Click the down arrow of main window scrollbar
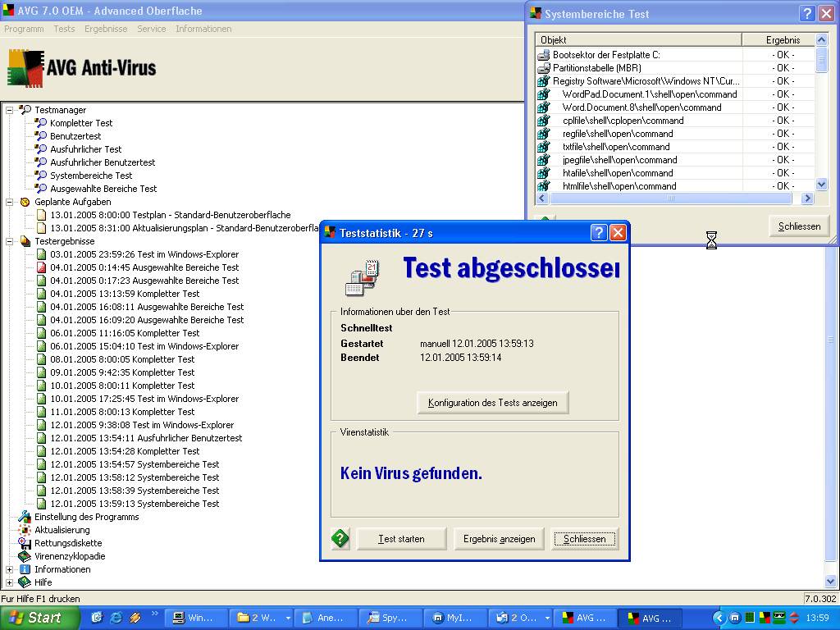Viewport: 840px width, 630px height. [830, 582]
